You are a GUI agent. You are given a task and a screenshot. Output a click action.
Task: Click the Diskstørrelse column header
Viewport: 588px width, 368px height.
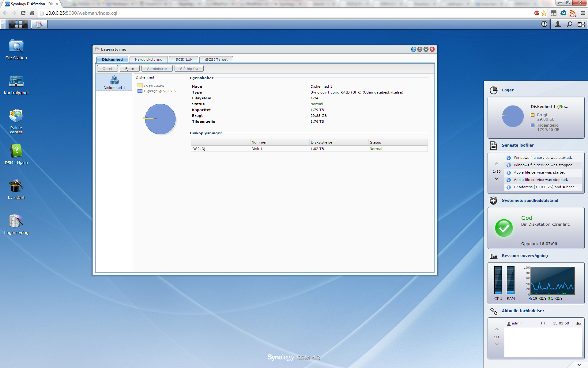click(339, 142)
